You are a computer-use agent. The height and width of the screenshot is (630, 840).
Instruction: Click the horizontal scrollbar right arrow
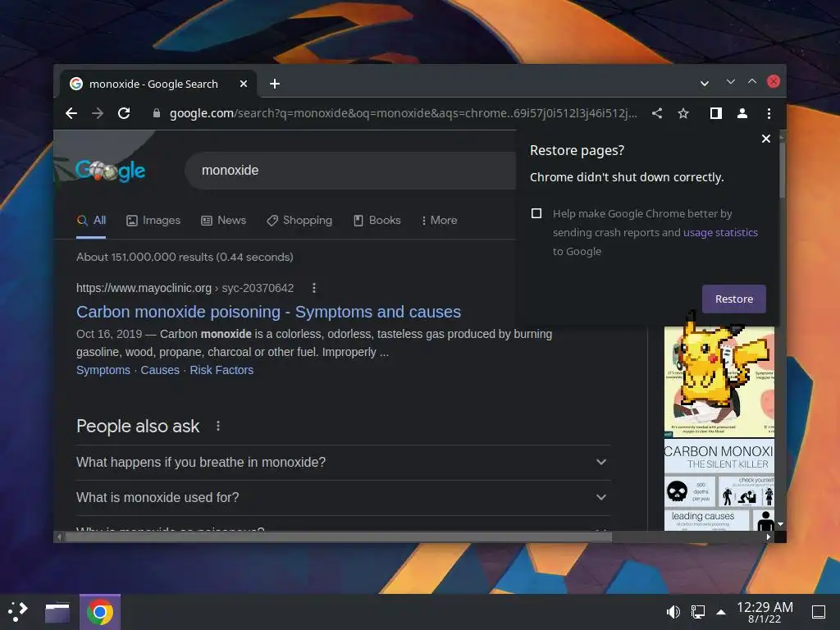pyautogui.click(x=768, y=536)
